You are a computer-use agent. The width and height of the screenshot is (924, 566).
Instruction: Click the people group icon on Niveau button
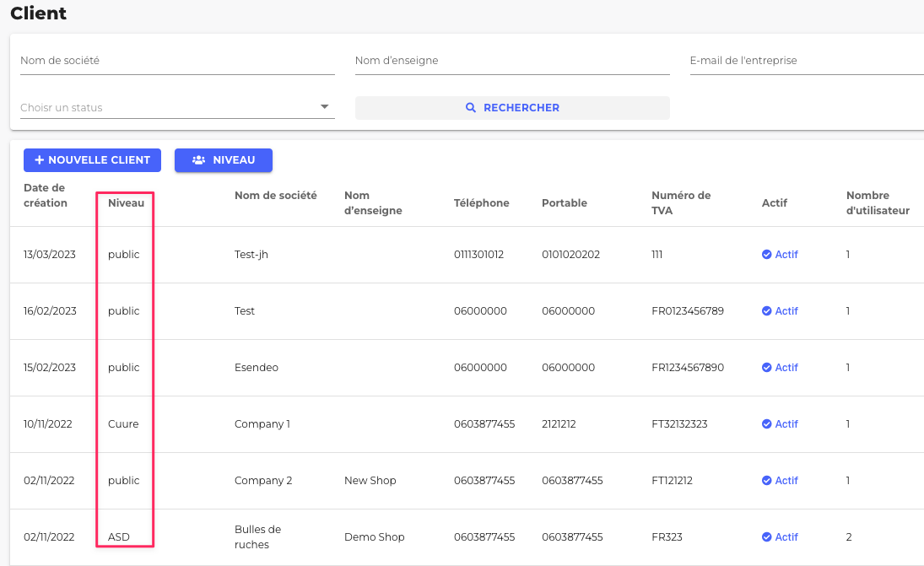(199, 160)
